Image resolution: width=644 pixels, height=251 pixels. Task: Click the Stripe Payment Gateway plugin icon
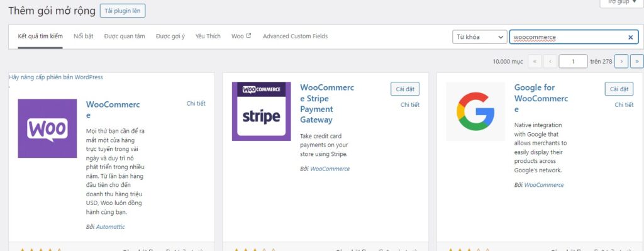tap(261, 111)
